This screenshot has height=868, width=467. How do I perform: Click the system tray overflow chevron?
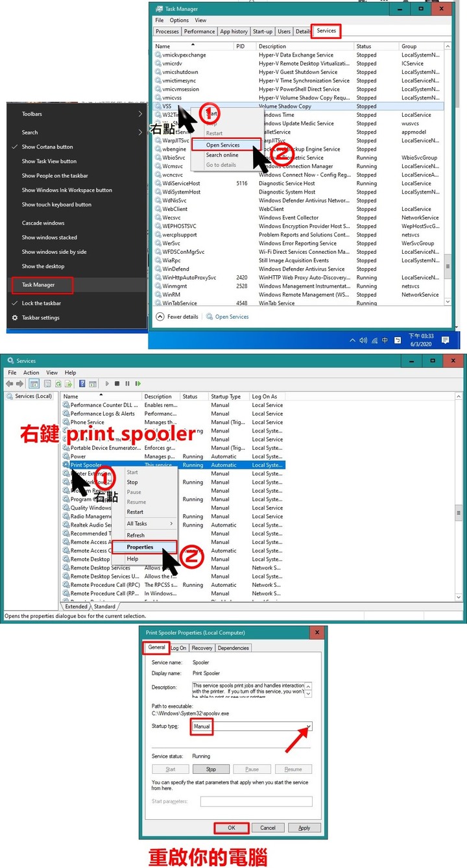[x=352, y=340]
